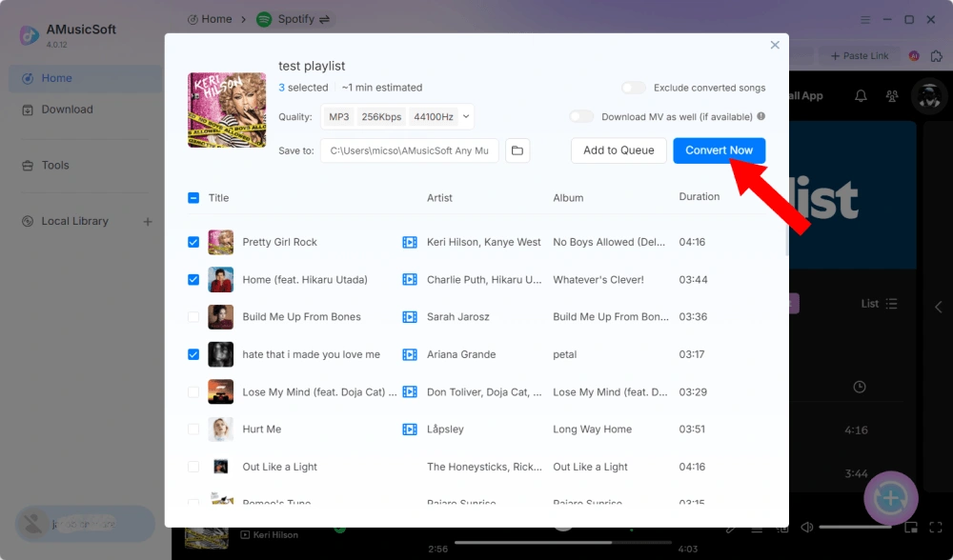Click the AI badge icon in toolbar

(x=914, y=56)
